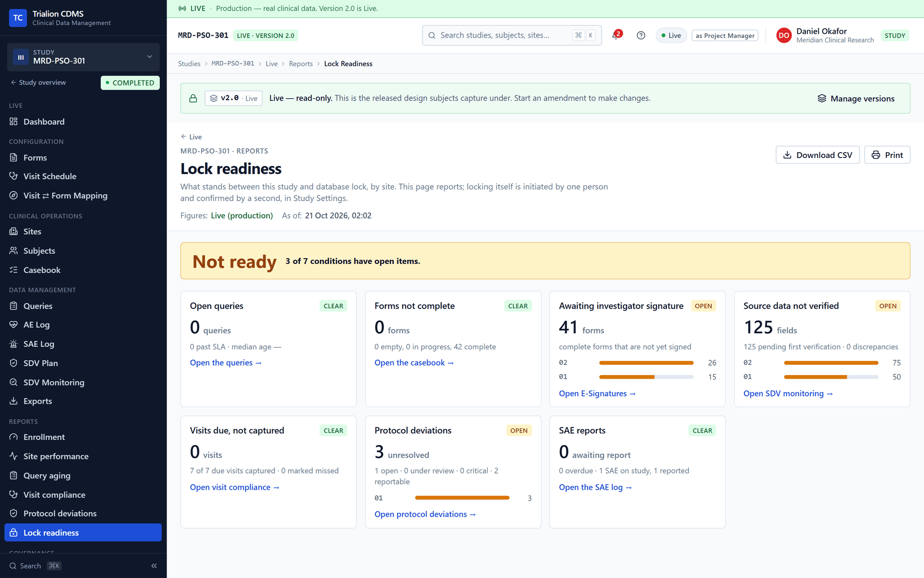This screenshot has width=924, height=578.
Task: Open Dashboard from the sidebar
Action: click(83, 122)
